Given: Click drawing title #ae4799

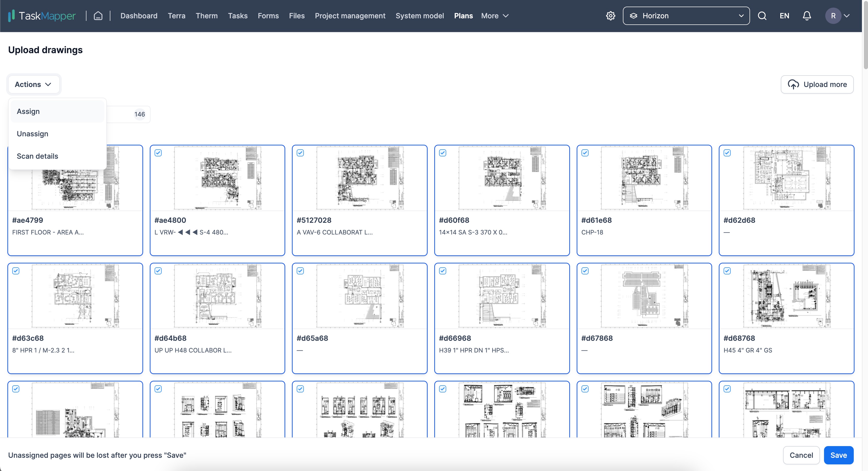Looking at the screenshot, I should pos(28,220).
